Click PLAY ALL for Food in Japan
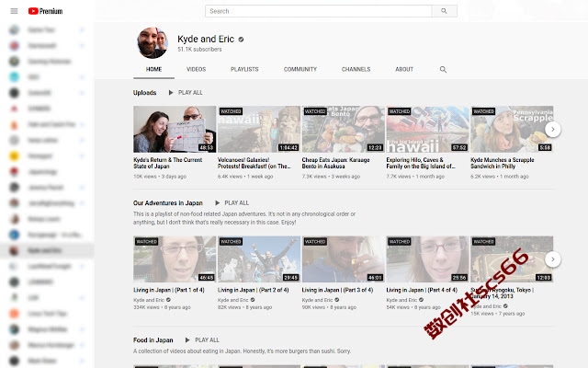This screenshot has height=368, width=588. click(x=207, y=339)
